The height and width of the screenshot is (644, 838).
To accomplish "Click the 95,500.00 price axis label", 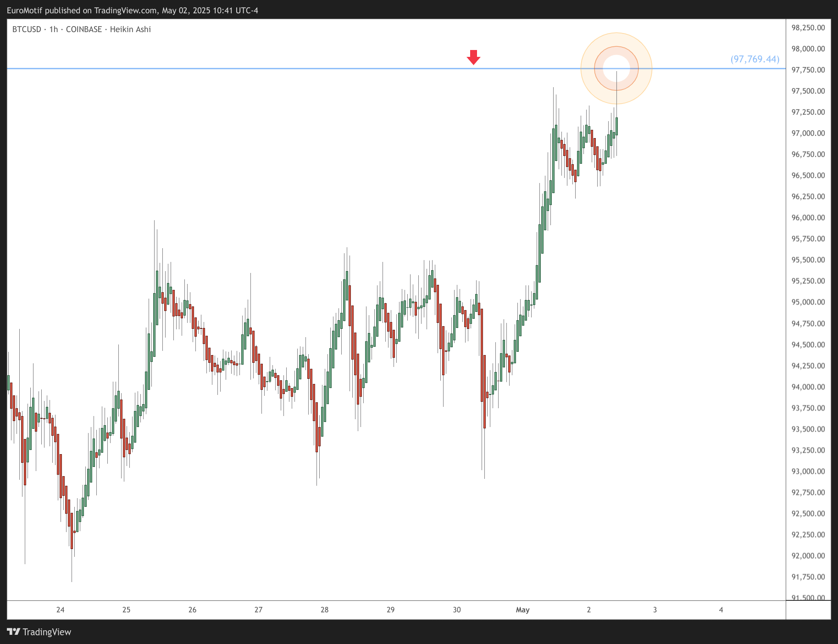I will click(808, 260).
